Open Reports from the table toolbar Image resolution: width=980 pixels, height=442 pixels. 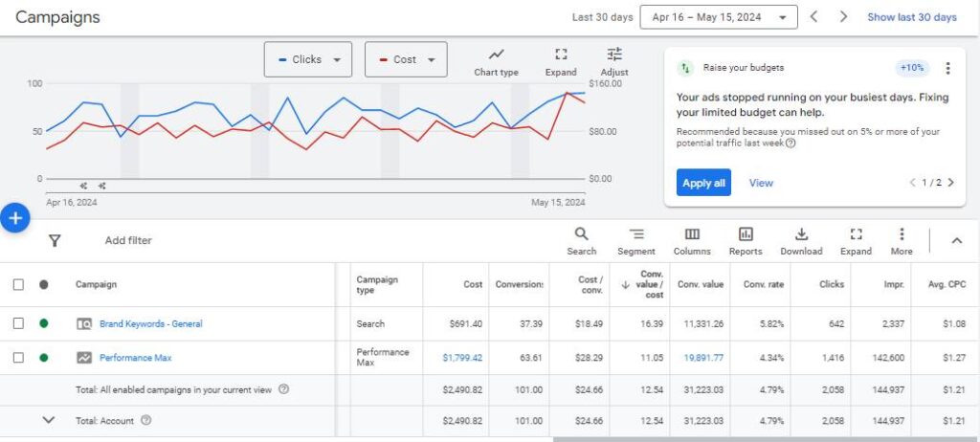[746, 241]
